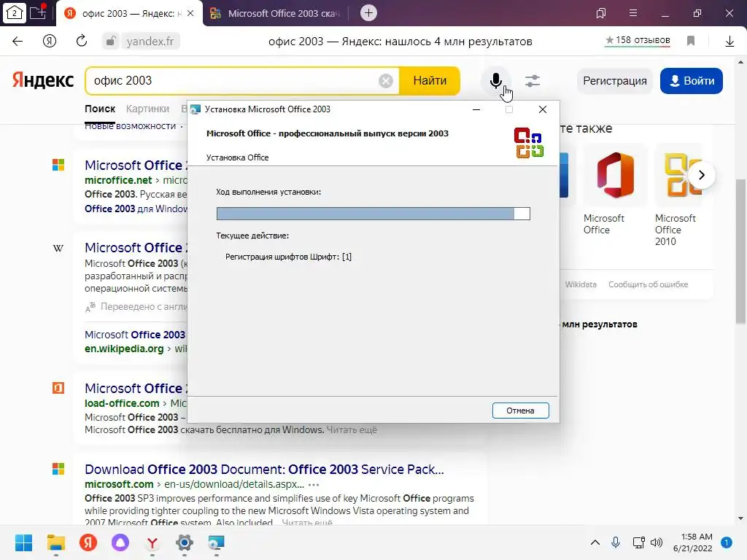
Task: Bookmark this page with the flag icon
Action: click(x=691, y=41)
